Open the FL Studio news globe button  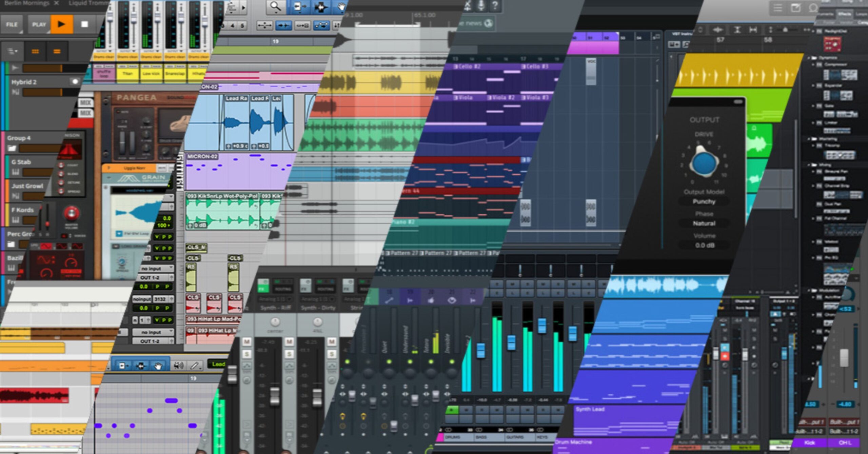point(488,23)
